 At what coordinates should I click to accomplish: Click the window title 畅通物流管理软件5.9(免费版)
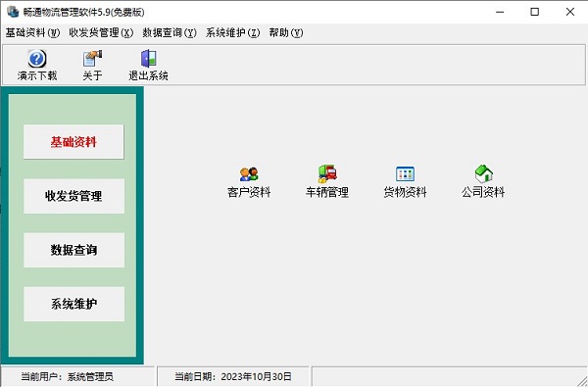point(83,12)
